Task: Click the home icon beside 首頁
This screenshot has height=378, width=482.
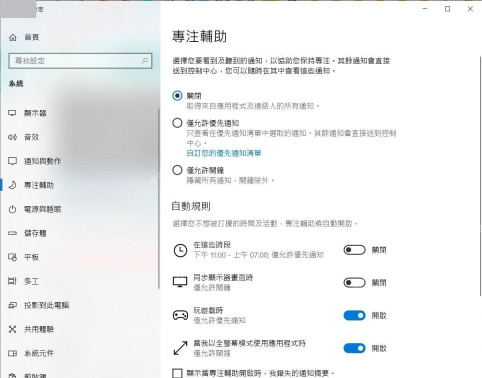Action: [x=13, y=37]
